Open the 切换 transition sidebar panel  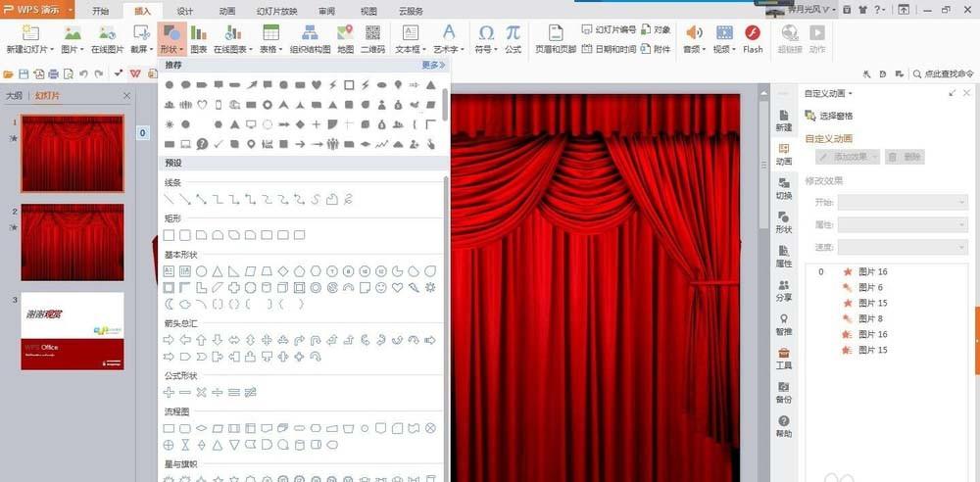[x=784, y=188]
